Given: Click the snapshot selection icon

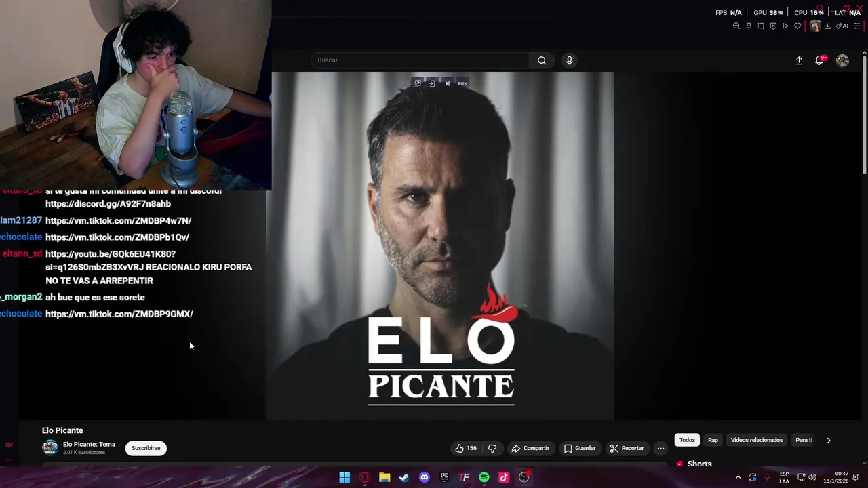Looking at the screenshot, I should [x=761, y=26].
